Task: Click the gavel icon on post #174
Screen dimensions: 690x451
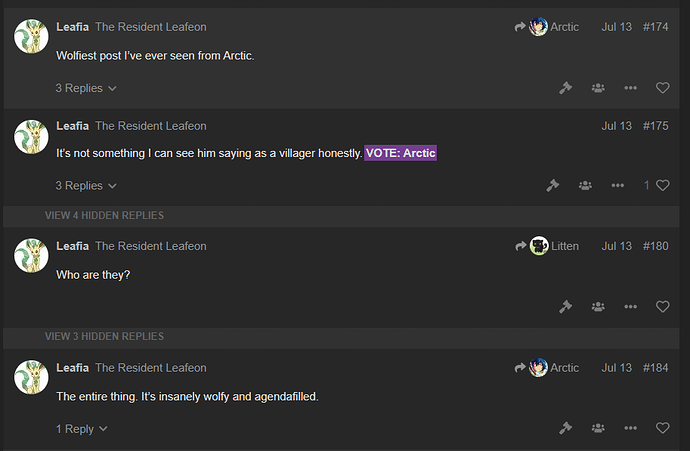Action: click(565, 88)
